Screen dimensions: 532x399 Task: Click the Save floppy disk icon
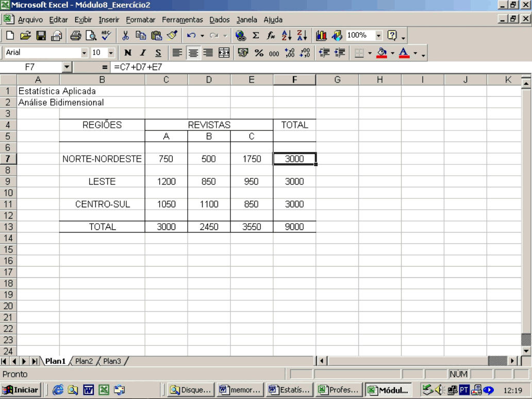41,36
